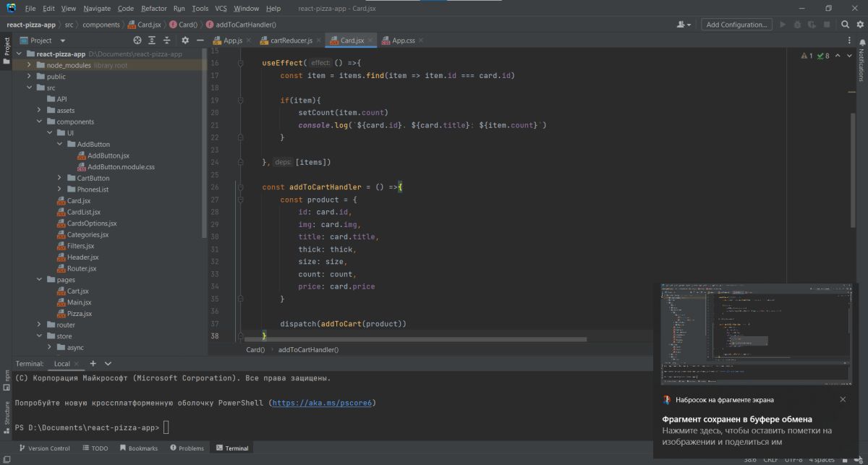Open terminal options chevron dropdown
The image size is (868, 465).
click(108, 364)
